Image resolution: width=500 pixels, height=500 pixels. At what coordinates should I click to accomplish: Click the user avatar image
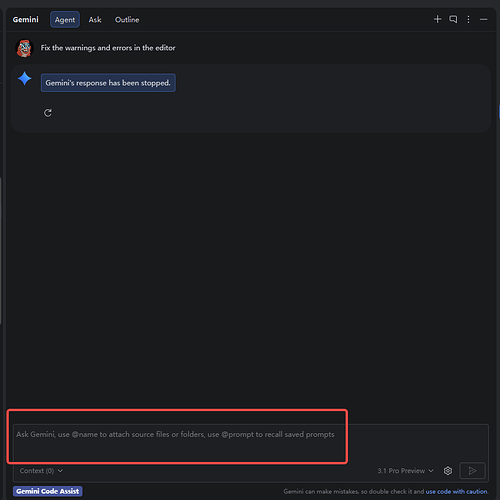(x=24, y=48)
